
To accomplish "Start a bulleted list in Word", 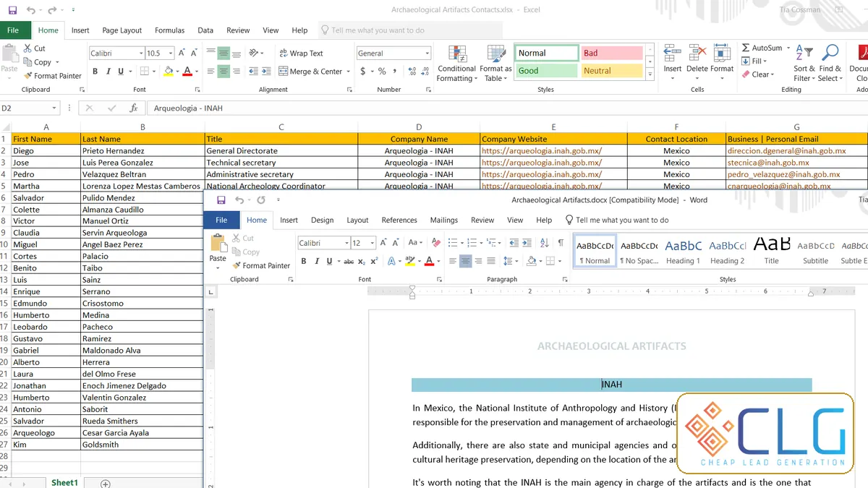I will [452, 243].
